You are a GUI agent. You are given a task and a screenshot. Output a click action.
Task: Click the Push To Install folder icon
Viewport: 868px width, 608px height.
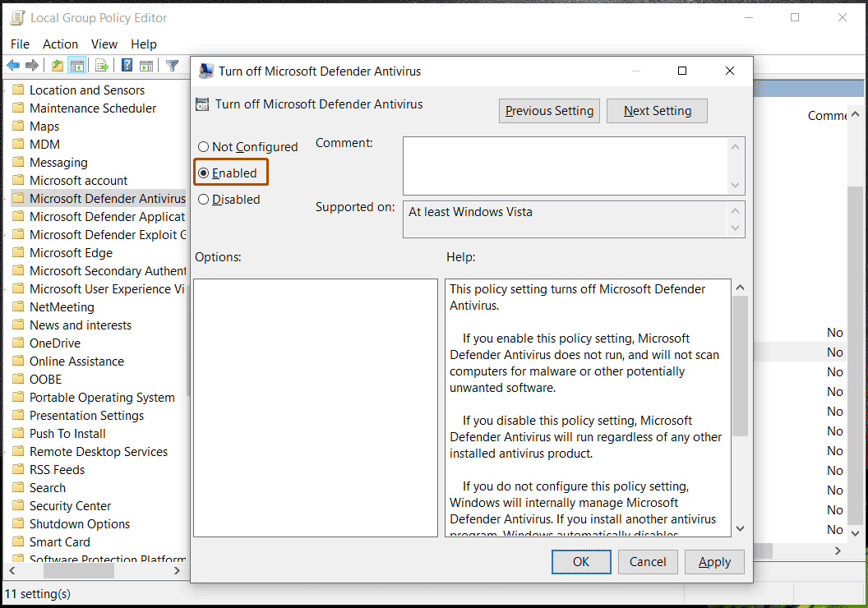pyautogui.click(x=18, y=433)
